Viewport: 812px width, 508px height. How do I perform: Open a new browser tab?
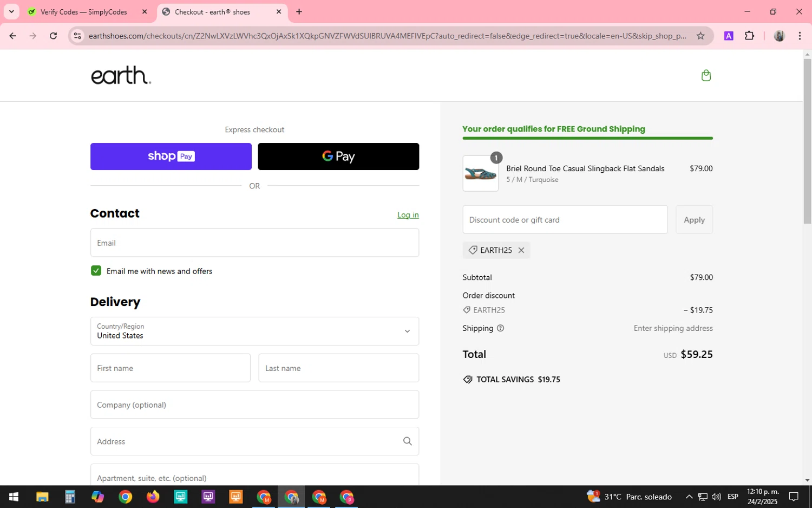point(299,11)
